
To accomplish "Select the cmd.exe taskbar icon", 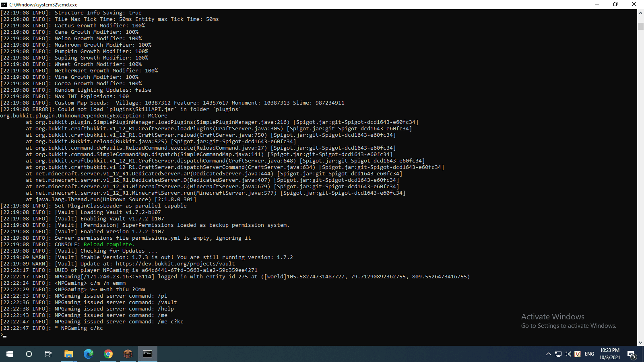I will tap(148, 354).
